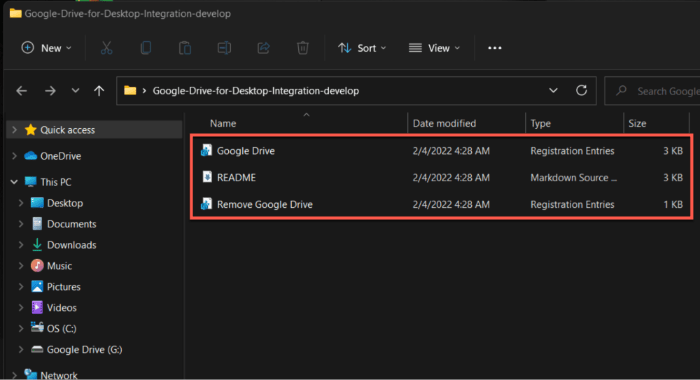
Task: Click the Rename icon in toolbar
Action: click(224, 48)
